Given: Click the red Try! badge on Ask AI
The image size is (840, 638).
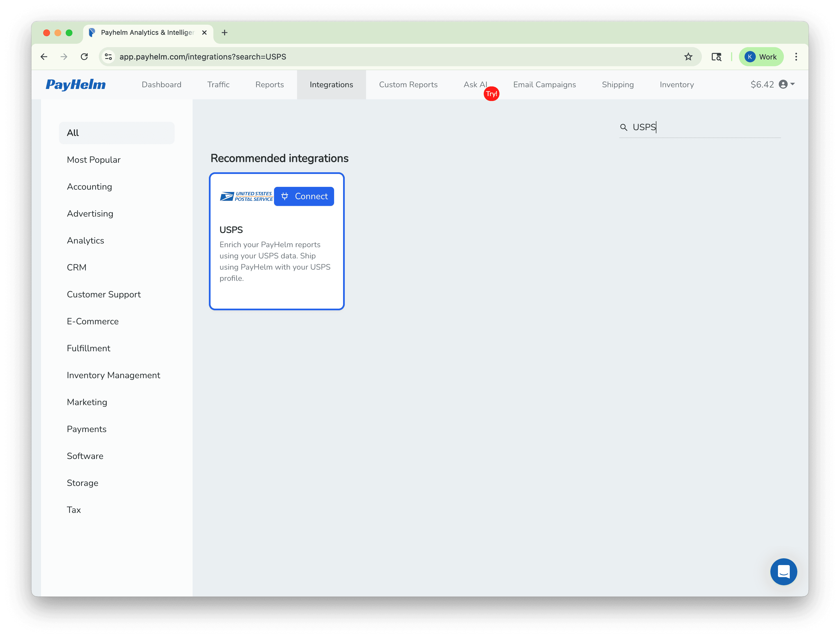Looking at the screenshot, I should pos(491,93).
